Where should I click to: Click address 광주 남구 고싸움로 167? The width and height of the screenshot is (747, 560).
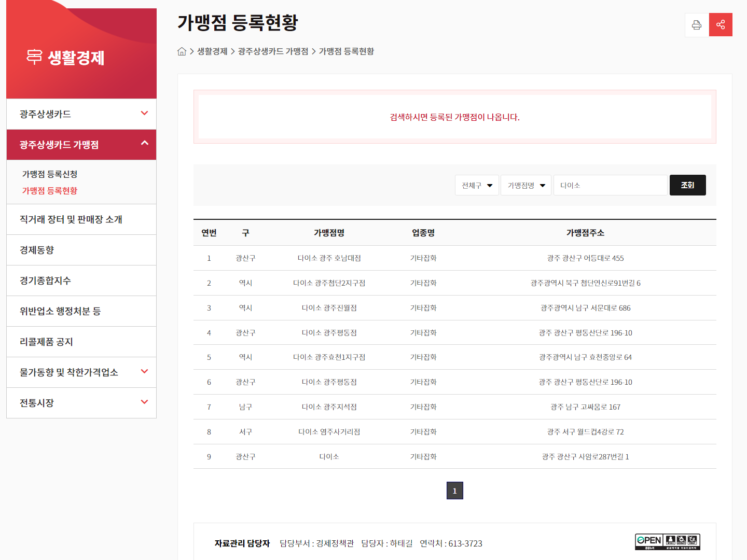click(586, 407)
